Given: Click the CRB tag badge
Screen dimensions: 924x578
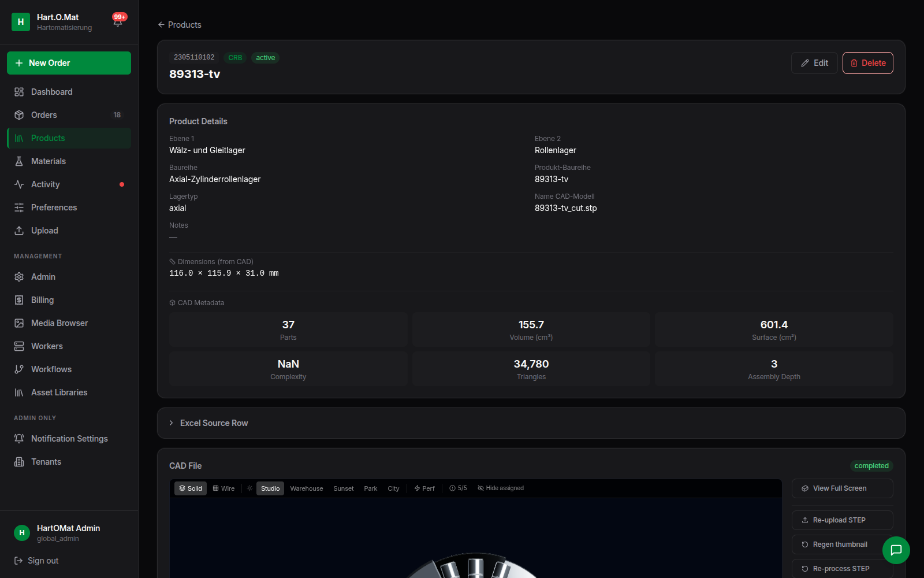Looking at the screenshot, I should click(x=235, y=58).
